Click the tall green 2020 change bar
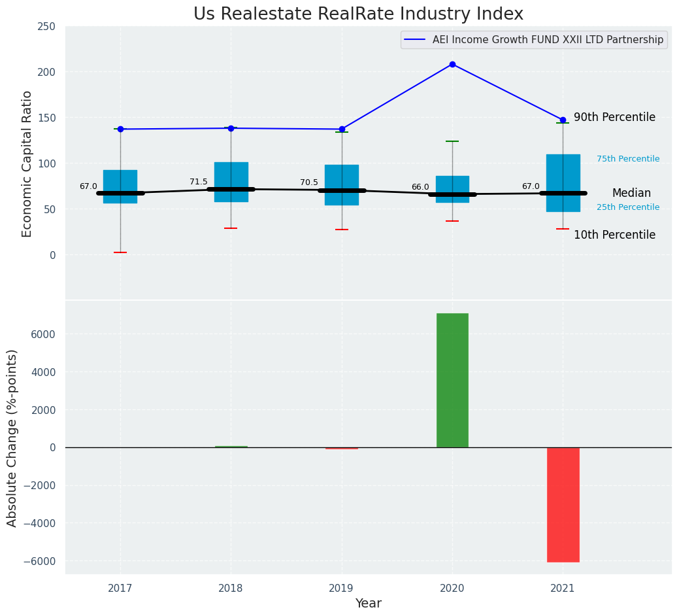This screenshot has width=679, height=616. tap(452, 379)
